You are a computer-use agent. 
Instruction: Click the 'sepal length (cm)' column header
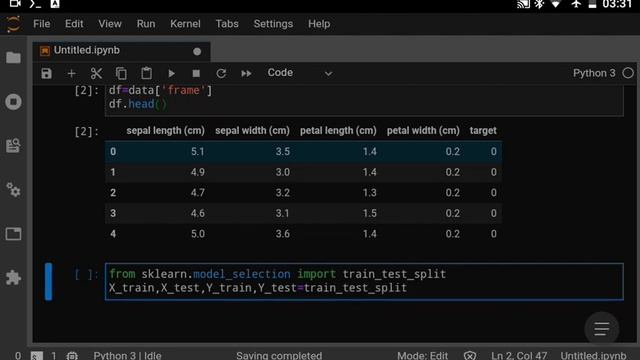click(165, 131)
